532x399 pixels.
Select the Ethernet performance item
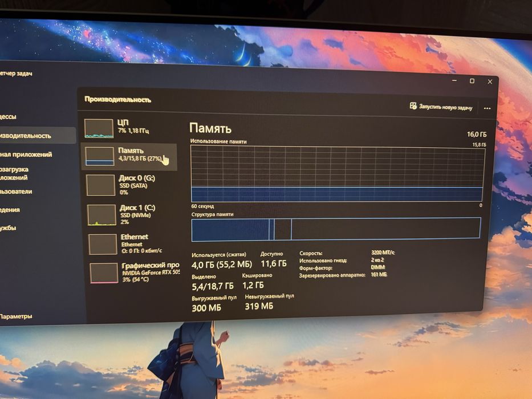tap(132, 243)
